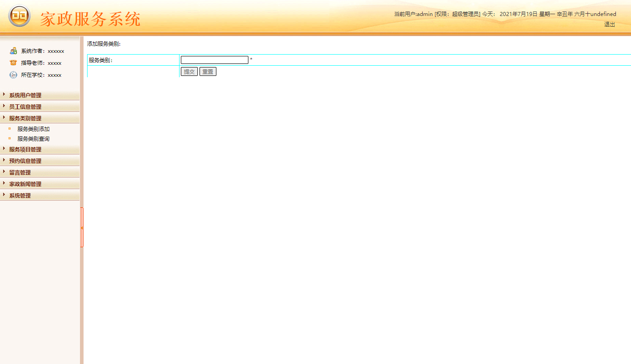This screenshot has width=631, height=364.
Task: Click the instructor (指导老师) icon
Action: coord(13,63)
